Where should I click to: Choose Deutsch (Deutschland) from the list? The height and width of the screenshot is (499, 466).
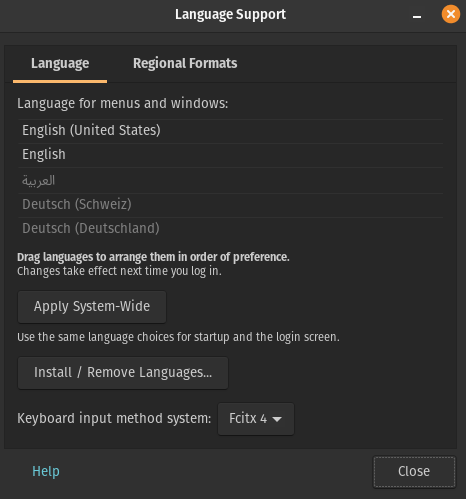231,229
